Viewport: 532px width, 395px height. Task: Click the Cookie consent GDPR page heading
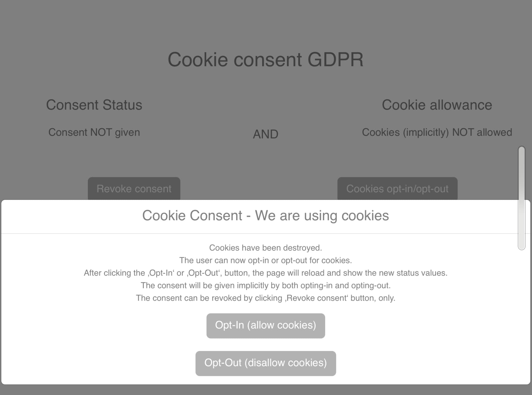pyautogui.click(x=265, y=60)
